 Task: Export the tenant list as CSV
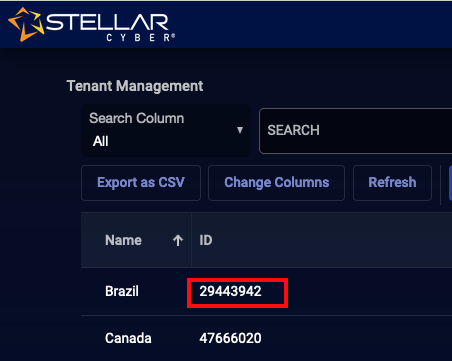point(141,183)
